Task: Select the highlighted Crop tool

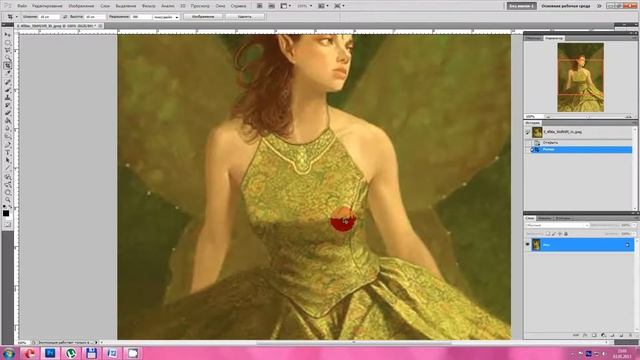Action: pos(8,65)
